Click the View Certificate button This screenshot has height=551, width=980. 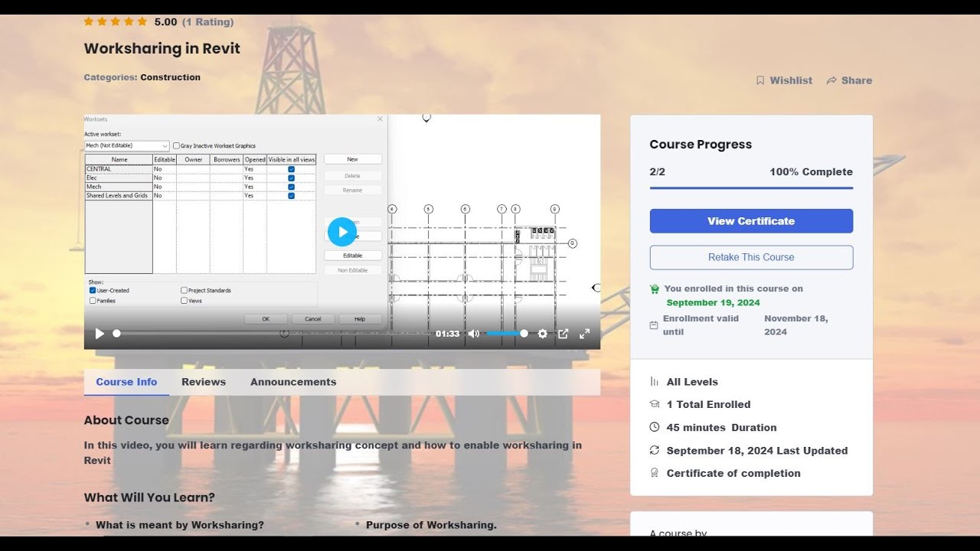point(751,221)
